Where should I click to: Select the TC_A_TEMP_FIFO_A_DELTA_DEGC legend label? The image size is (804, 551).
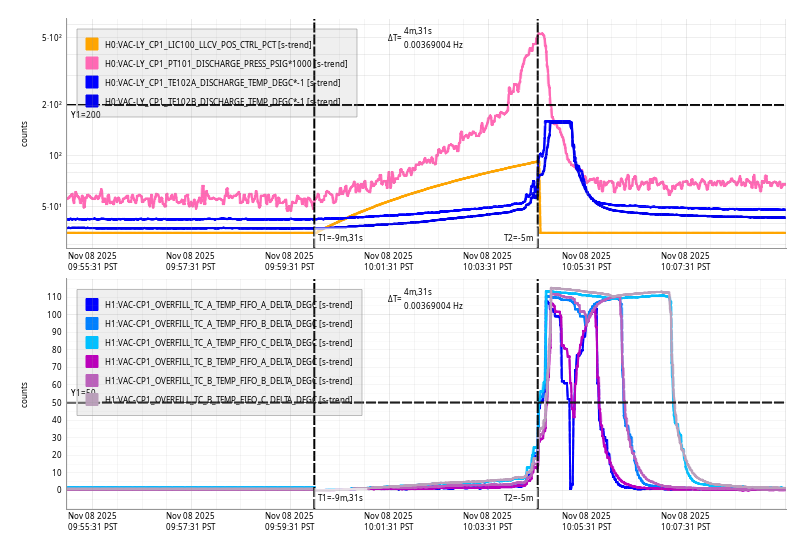click(x=228, y=304)
